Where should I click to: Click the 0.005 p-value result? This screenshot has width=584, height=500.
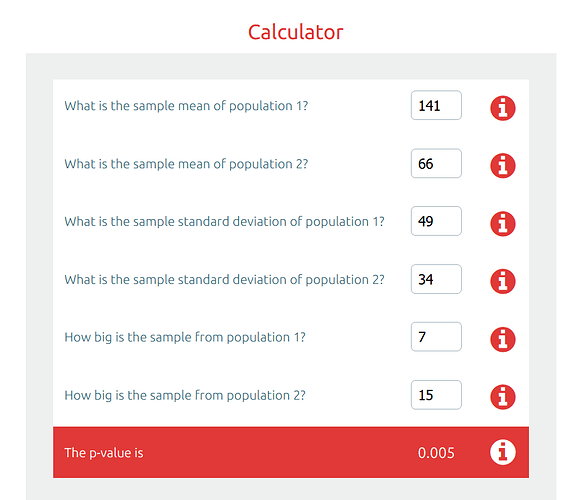click(436, 453)
